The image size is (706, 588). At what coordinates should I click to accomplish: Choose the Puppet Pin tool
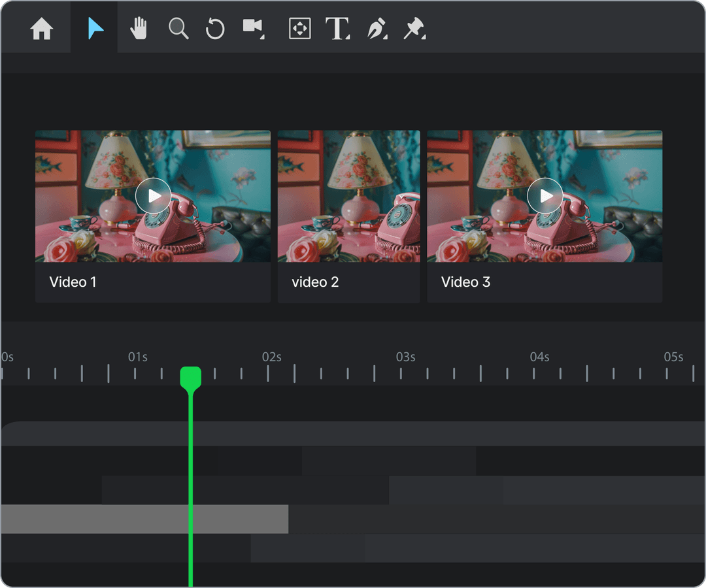tap(414, 28)
